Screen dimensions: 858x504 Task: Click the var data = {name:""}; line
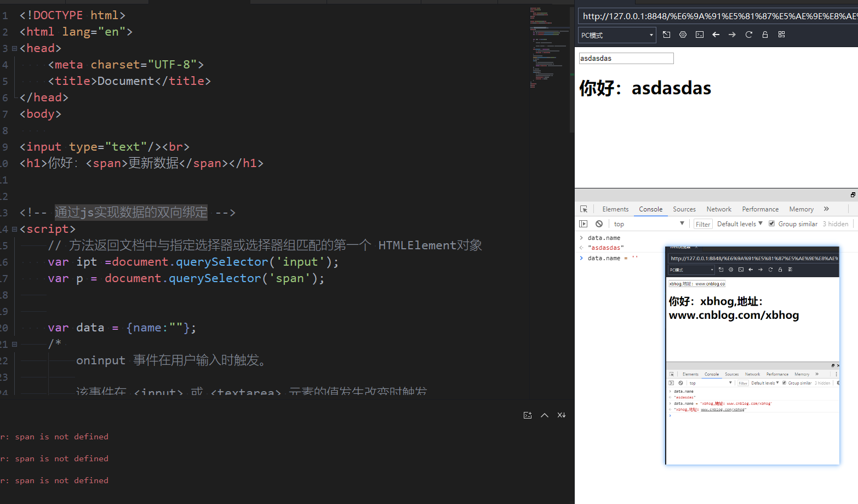tap(122, 328)
